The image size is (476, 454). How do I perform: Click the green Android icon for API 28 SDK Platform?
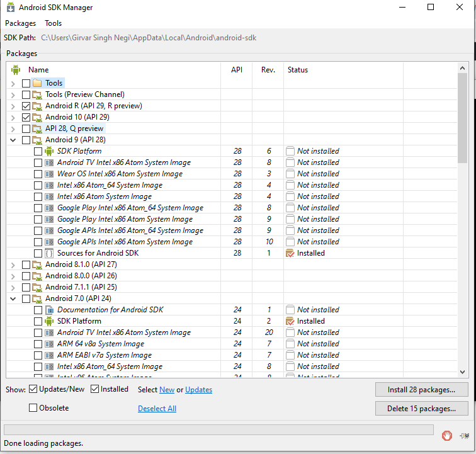(49, 151)
